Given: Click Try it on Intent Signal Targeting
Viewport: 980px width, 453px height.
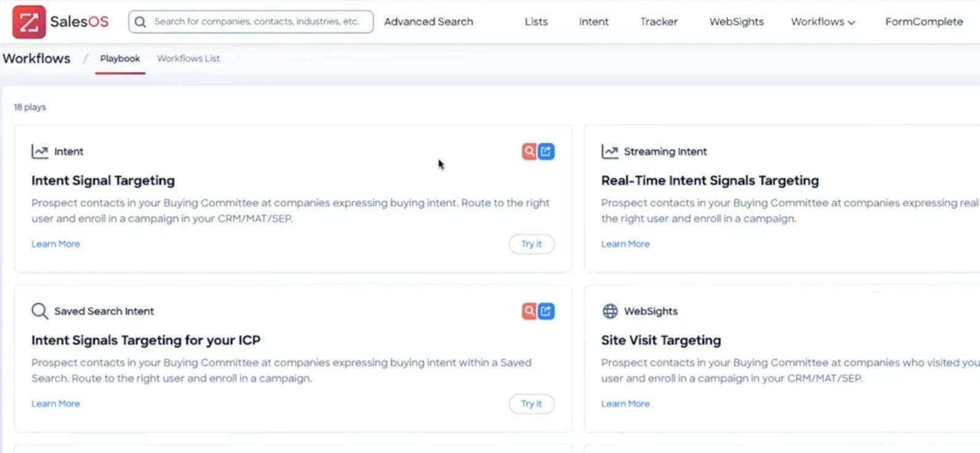Looking at the screenshot, I should 531,244.
